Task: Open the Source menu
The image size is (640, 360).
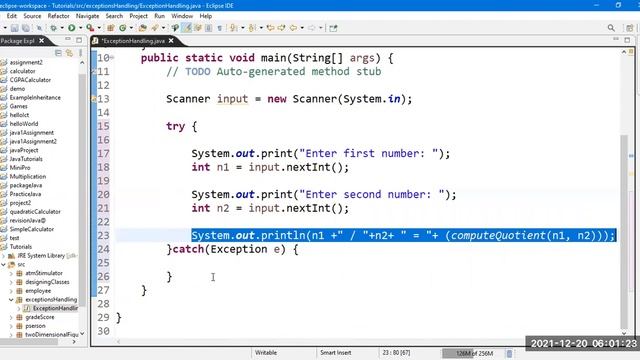Action: click(32, 16)
